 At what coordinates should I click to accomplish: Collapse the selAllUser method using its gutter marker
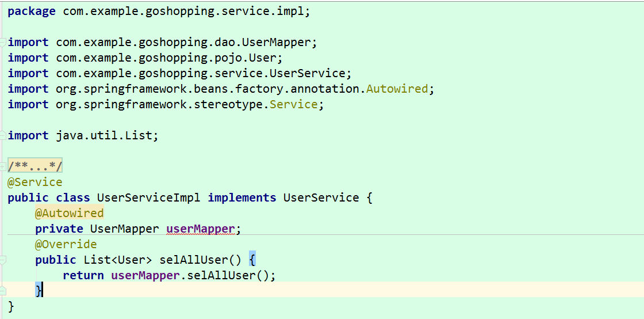[2, 260]
